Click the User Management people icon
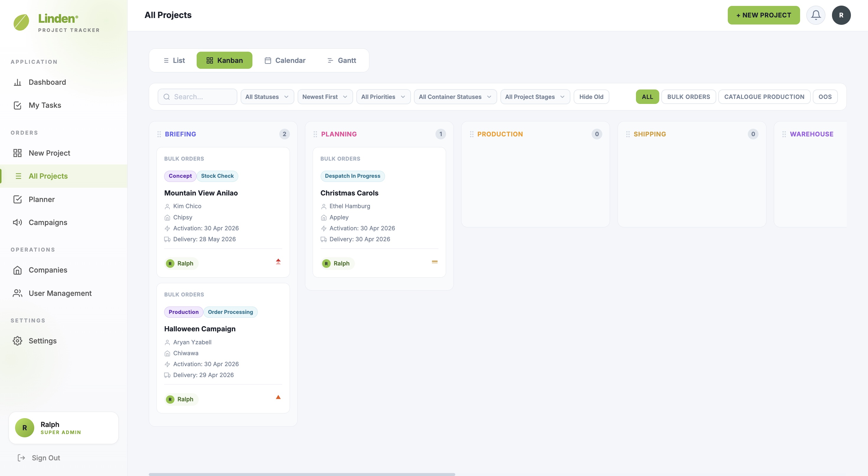The image size is (868, 476). click(17, 293)
